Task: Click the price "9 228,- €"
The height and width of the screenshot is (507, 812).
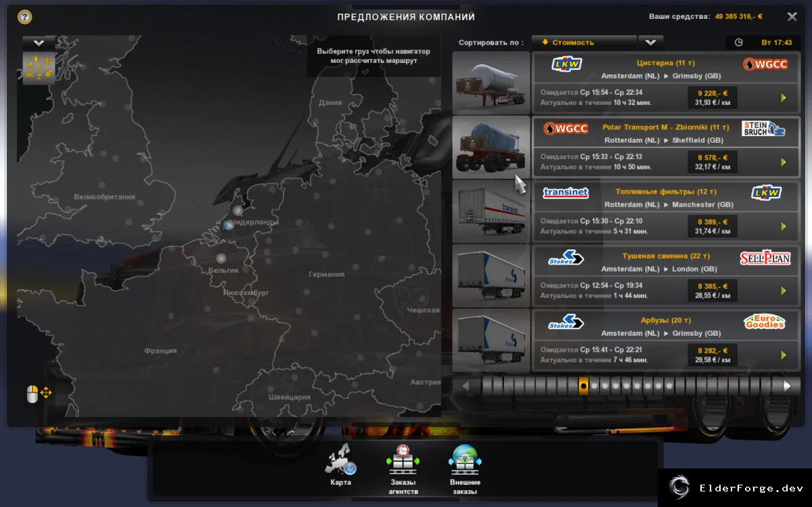Action: pos(713,93)
